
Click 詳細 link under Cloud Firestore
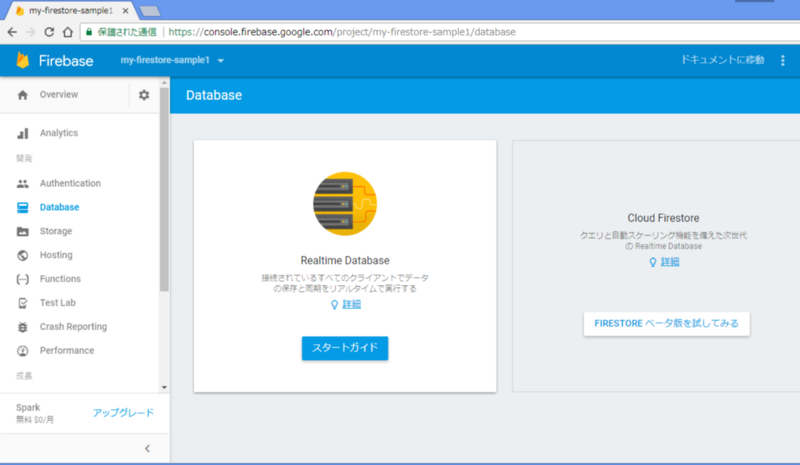[670, 262]
